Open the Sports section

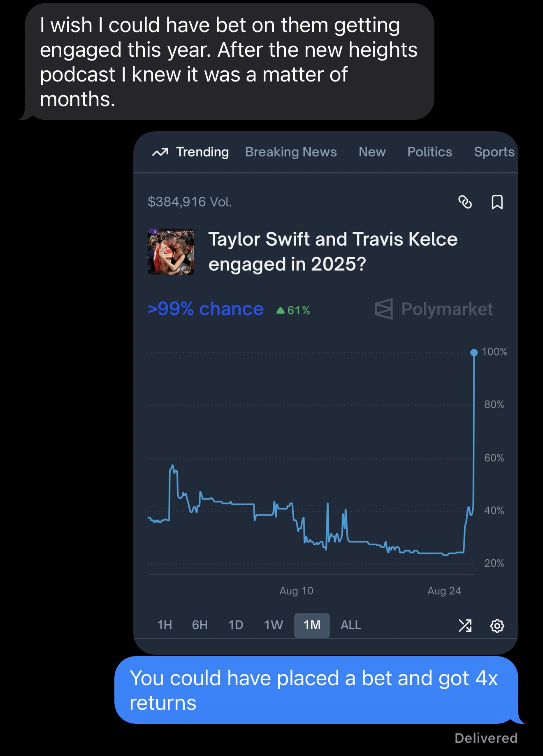point(494,152)
